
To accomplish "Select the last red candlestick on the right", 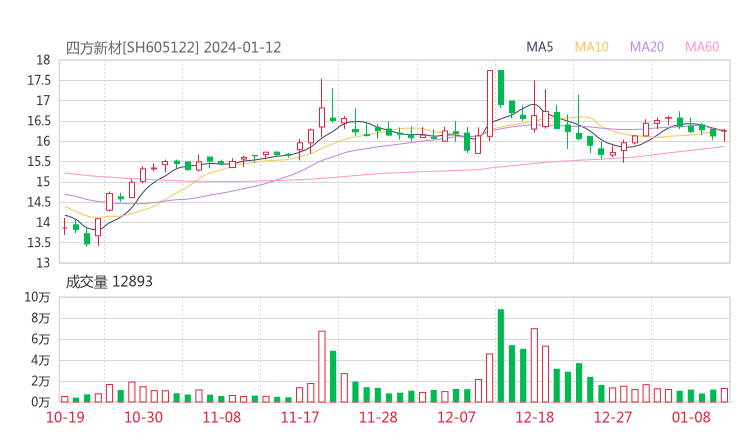I will [724, 135].
